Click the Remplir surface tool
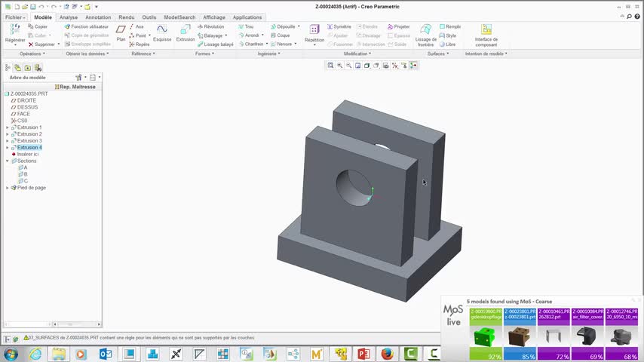The image size is (644, 362). 450,26
